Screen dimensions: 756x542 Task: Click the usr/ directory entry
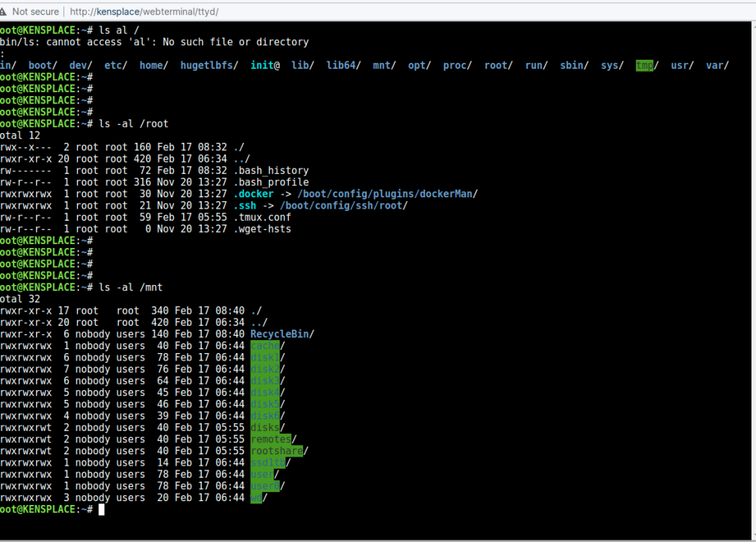click(x=682, y=65)
